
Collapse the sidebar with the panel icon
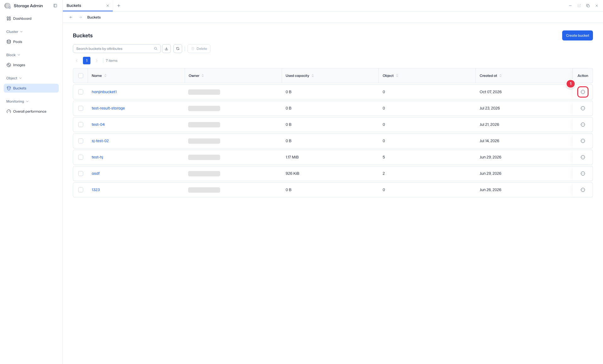click(x=55, y=6)
